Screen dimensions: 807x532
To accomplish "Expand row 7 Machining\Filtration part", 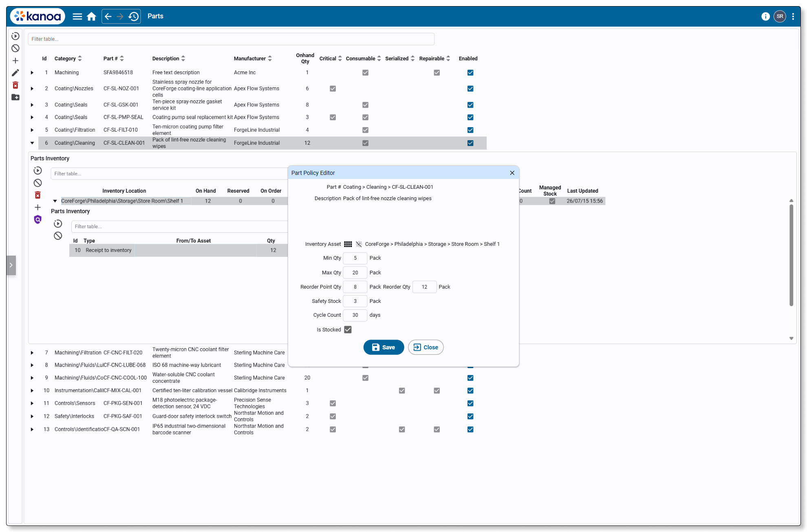I will (x=32, y=353).
